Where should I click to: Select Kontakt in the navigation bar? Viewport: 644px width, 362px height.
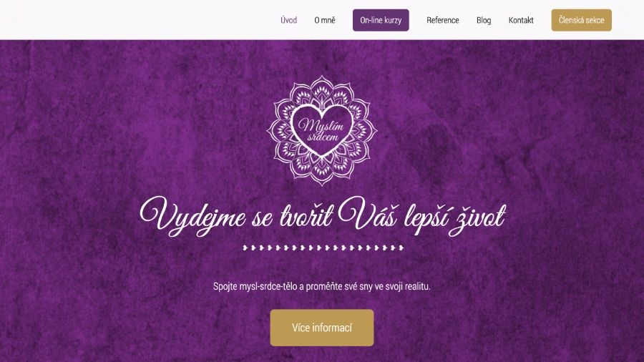[x=521, y=20]
